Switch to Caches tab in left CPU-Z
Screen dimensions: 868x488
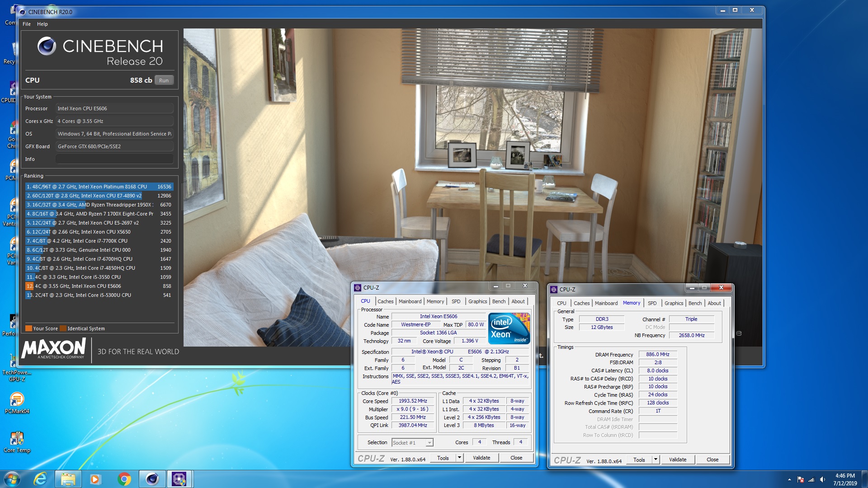[385, 301]
